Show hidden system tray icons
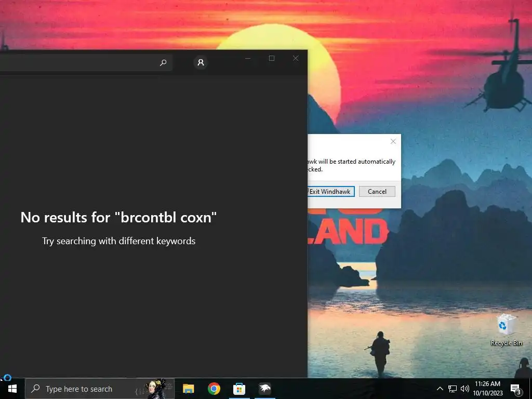The width and height of the screenshot is (532, 399). (440, 389)
